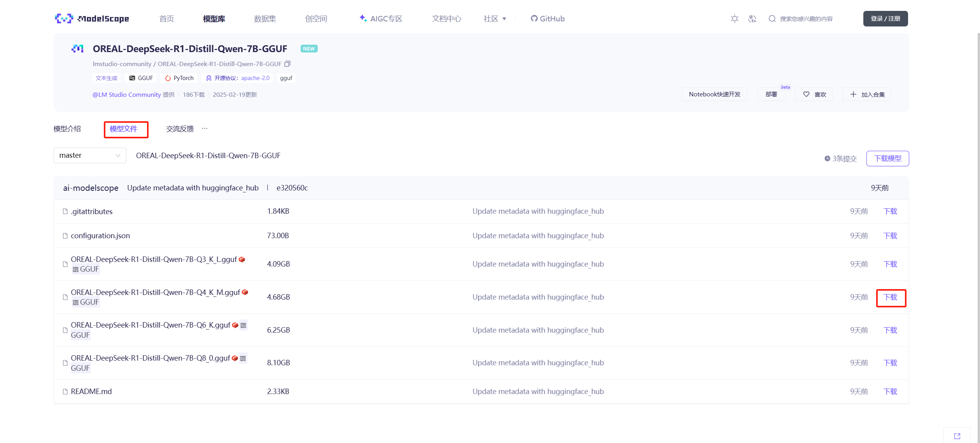Click metadata list icon next to Q6_K.gguf
980x443 pixels.
coord(243,325)
